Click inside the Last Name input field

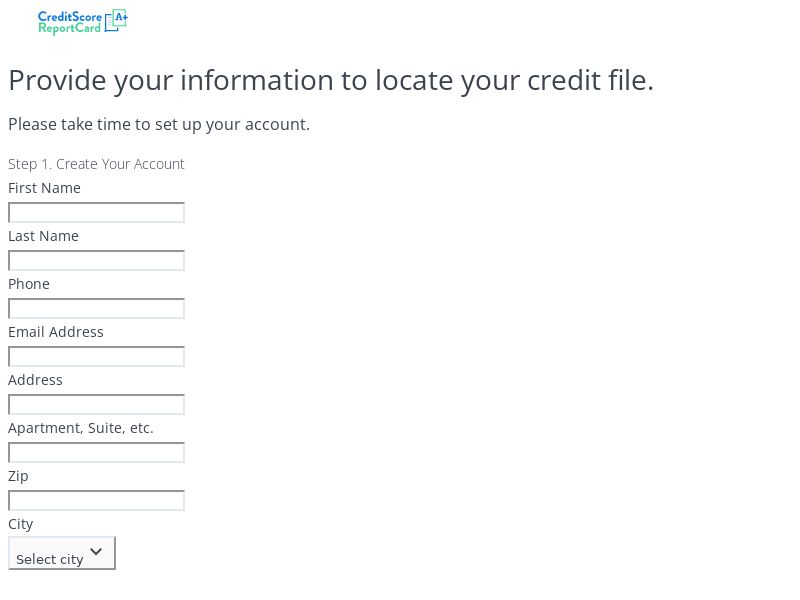pyautogui.click(x=96, y=260)
